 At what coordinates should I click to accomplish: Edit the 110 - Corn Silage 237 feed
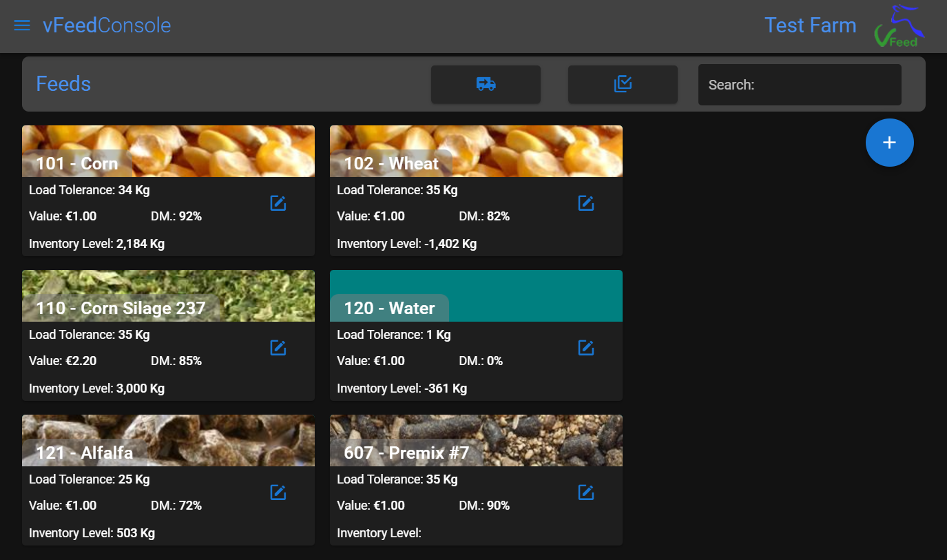click(278, 347)
